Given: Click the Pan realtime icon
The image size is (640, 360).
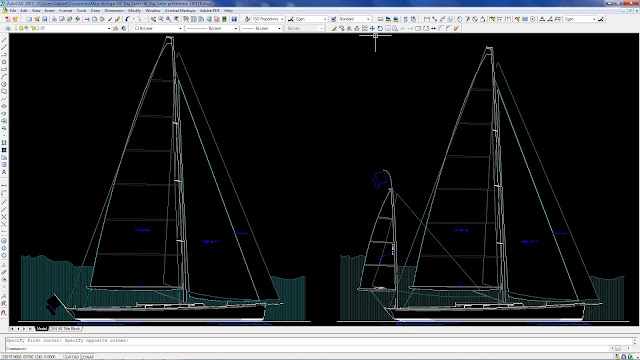Looking at the screenshot, I should (x=153, y=19).
